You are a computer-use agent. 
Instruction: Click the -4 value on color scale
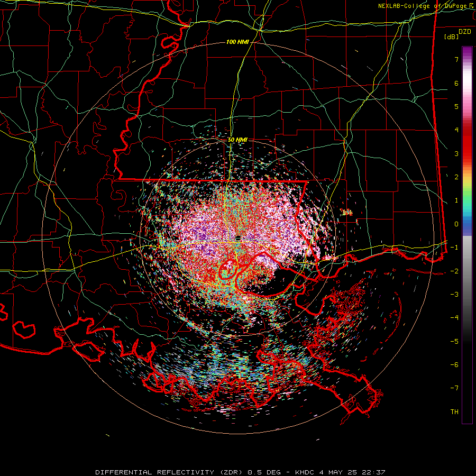(454, 318)
